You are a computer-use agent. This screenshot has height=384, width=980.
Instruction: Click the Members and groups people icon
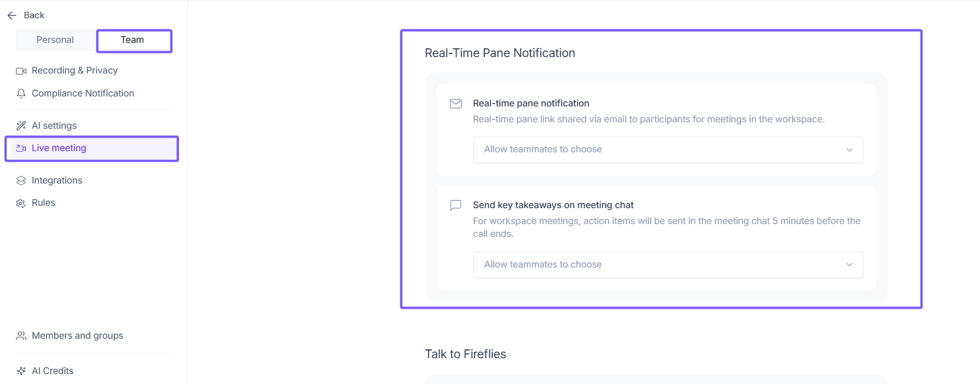pyautogui.click(x=21, y=336)
